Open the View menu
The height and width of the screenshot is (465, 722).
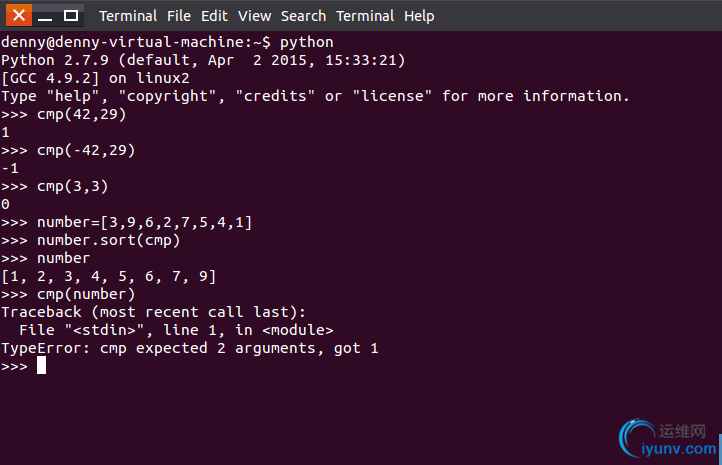[x=254, y=16]
